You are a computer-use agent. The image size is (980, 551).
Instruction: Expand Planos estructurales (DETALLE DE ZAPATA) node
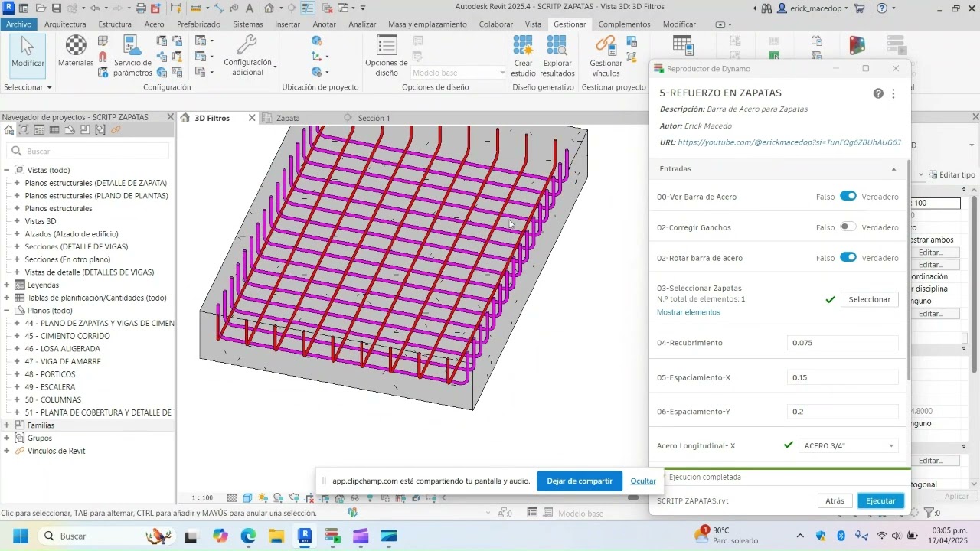coord(17,183)
